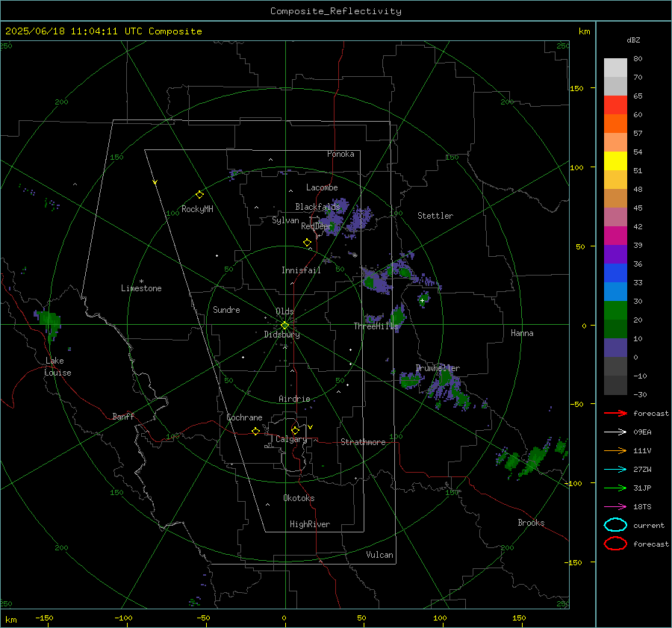The width and height of the screenshot is (672, 628).
Task: Click the yellow diamond marker west of Calgary near Cochrane
Action: point(255,431)
